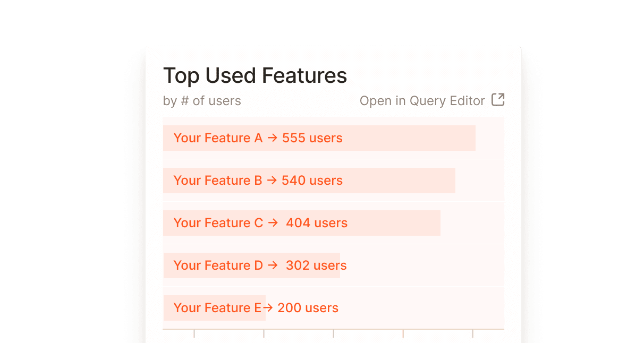The height and width of the screenshot is (343, 644).
Task: Click the rightmost axis tick below the chart
Action: tap(473, 333)
